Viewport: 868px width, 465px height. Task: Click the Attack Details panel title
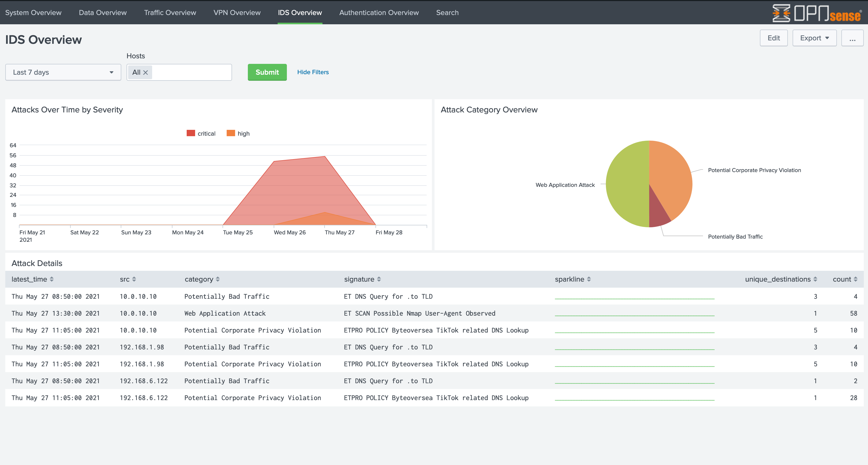(x=37, y=263)
